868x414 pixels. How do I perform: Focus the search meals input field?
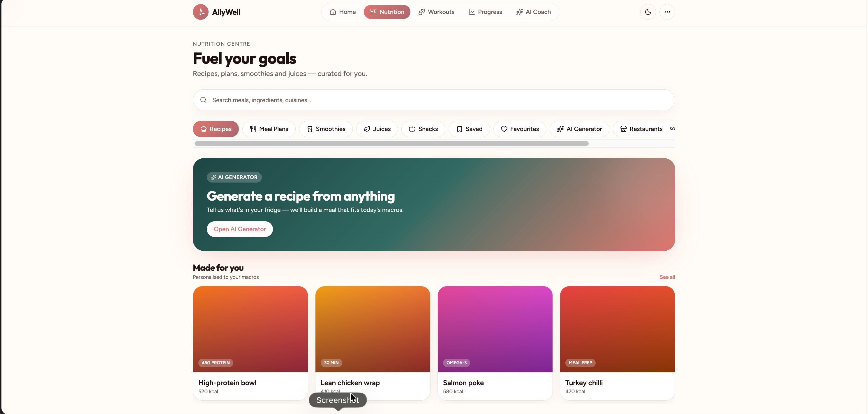(434, 100)
